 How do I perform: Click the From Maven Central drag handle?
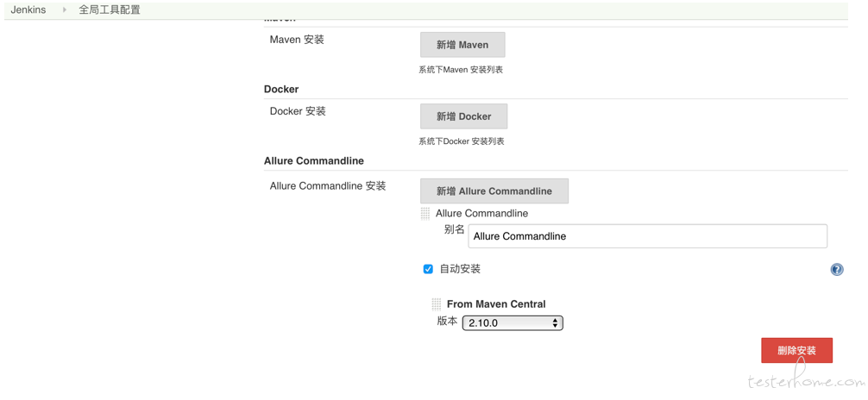(437, 304)
